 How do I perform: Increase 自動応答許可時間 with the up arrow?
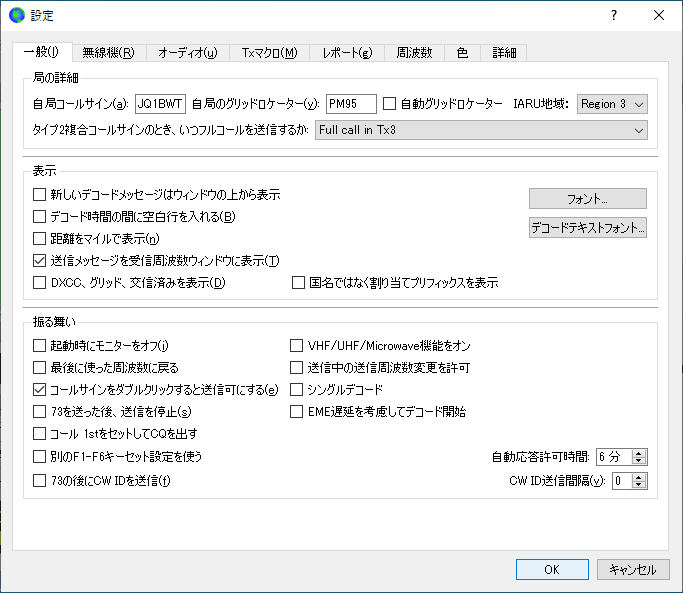(640, 452)
